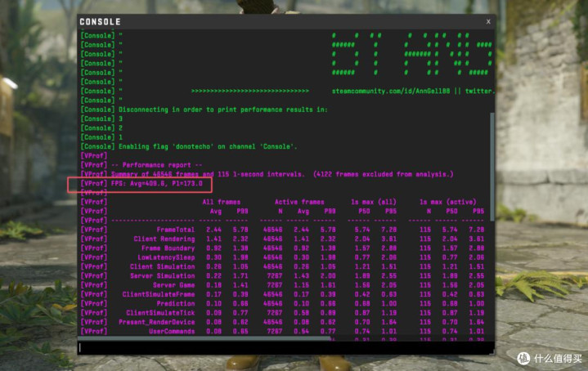Click Prediction's All frames P99 value 0.66

coord(240,303)
